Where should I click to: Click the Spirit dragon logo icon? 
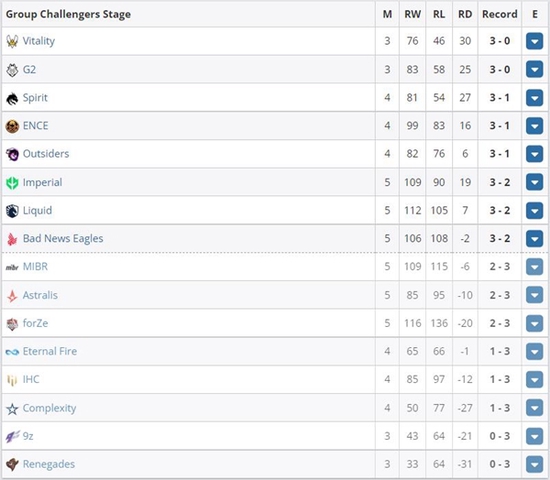click(x=12, y=98)
